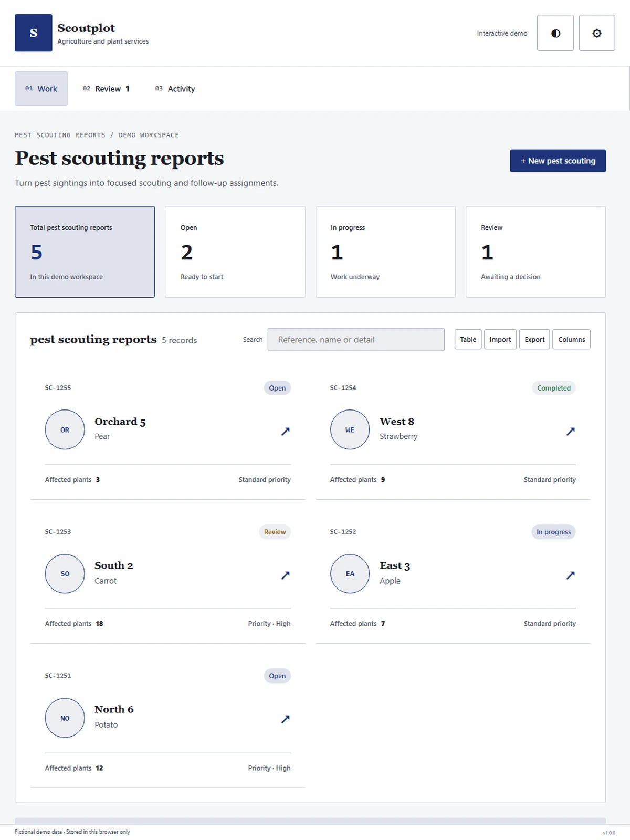Viewport: 630px width, 840px height.
Task: Click the Import button
Action: point(500,340)
